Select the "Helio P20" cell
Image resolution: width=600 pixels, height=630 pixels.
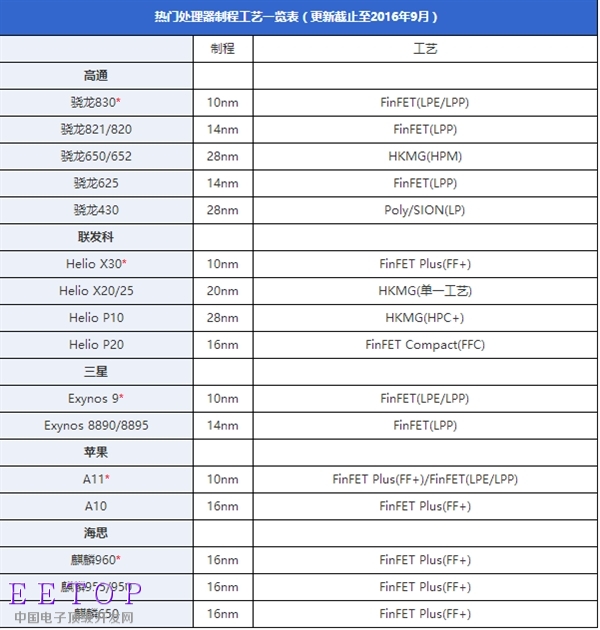pyautogui.click(x=96, y=345)
